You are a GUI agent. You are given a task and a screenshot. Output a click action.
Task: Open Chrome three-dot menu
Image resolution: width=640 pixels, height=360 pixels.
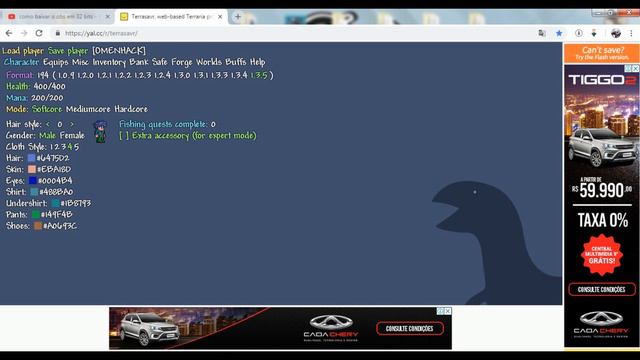(631, 33)
